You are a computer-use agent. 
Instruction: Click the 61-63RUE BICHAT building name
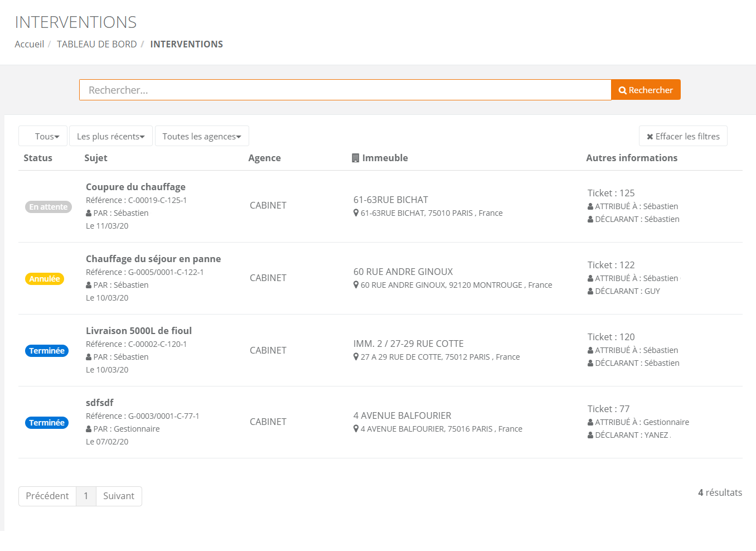pos(391,200)
